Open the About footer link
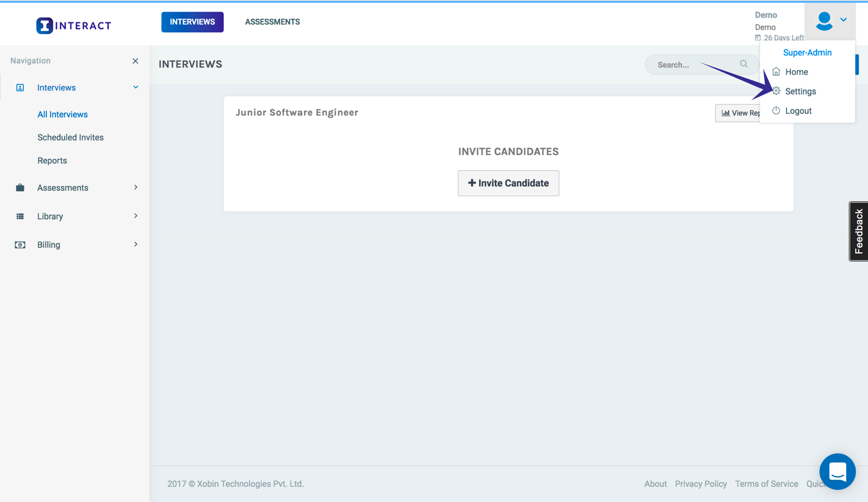The width and height of the screenshot is (868, 502). [x=655, y=484]
